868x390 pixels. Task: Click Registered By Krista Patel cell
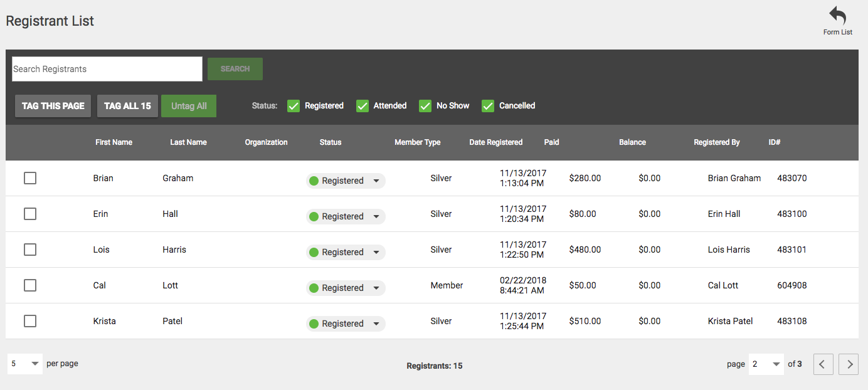coord(730,321)
